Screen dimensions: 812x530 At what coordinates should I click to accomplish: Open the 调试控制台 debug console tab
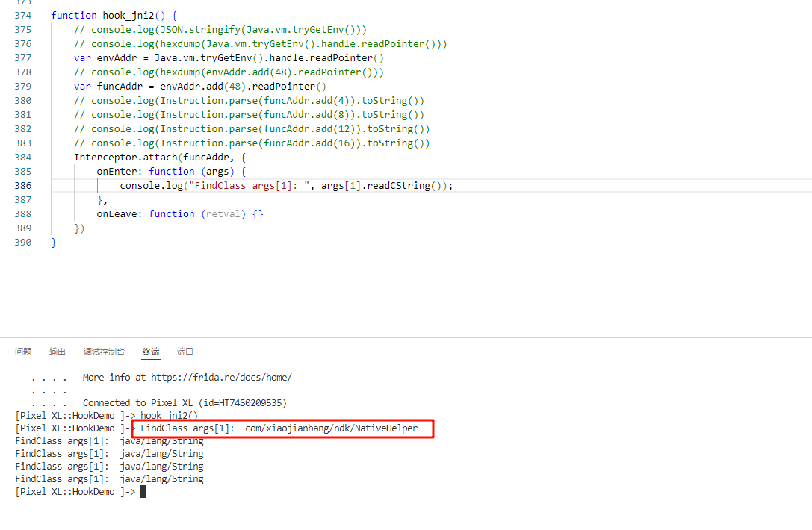pos(104,352)
